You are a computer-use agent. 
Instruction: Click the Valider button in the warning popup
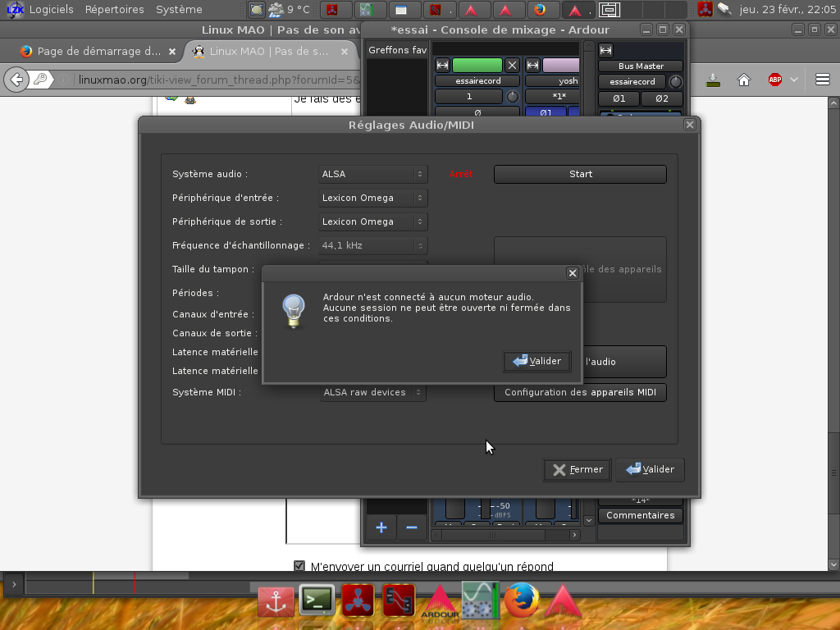pos(536,361)
